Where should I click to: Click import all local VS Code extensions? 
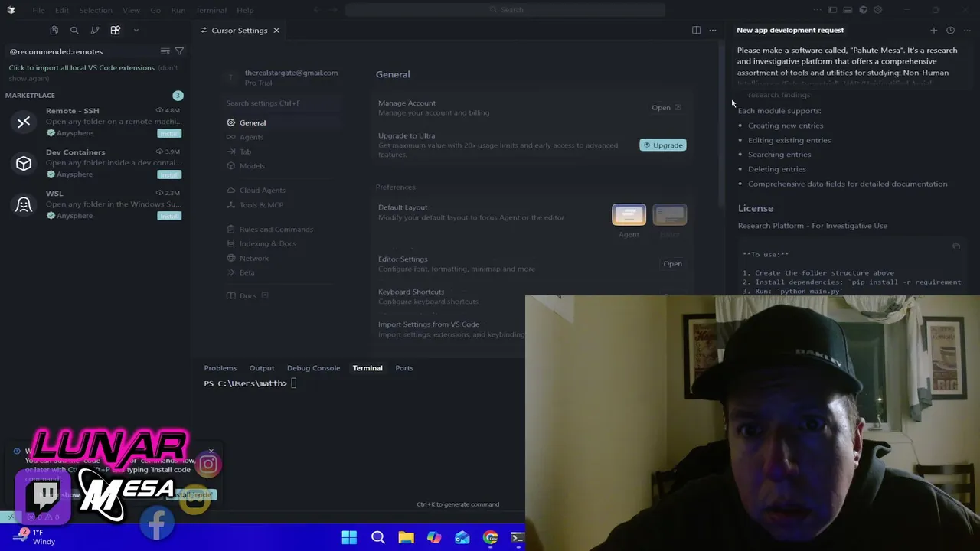81,67
